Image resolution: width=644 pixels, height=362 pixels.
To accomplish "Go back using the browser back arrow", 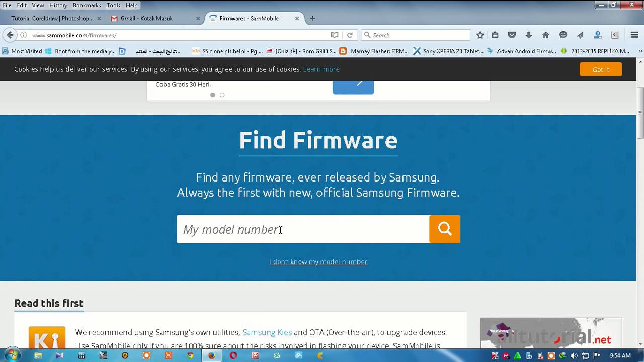I will (x=10, y=35).
